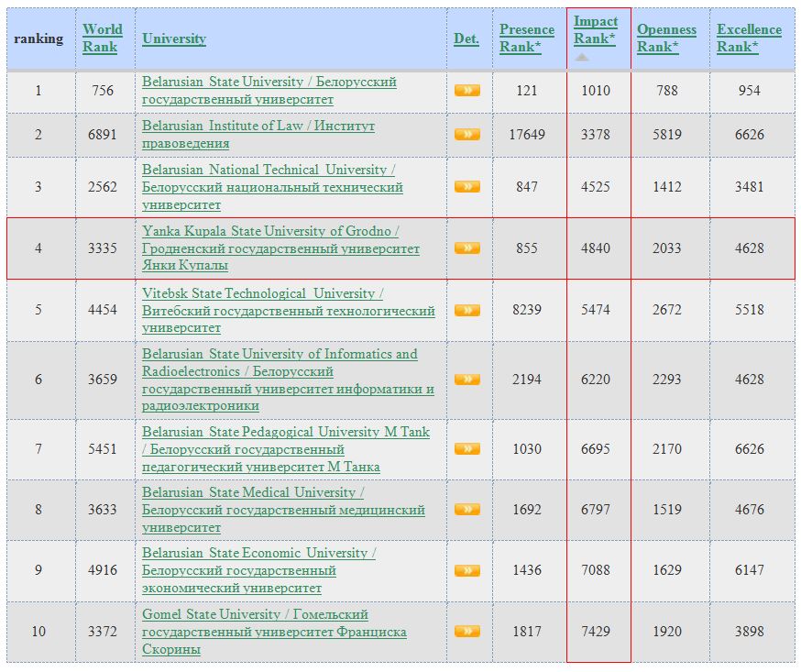The height and width of the screenshot is (672, 801).
Task: Open Gomel State University link
Action: [274, 632]
